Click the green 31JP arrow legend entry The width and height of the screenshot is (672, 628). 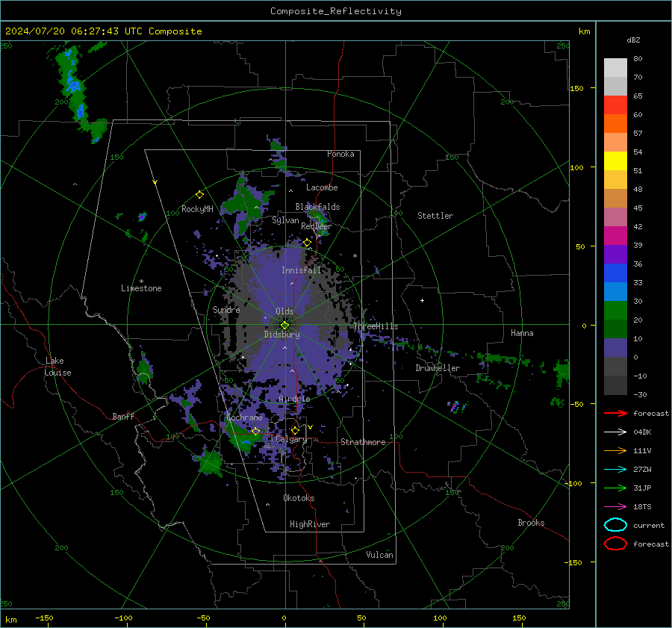tap(628, 488)
